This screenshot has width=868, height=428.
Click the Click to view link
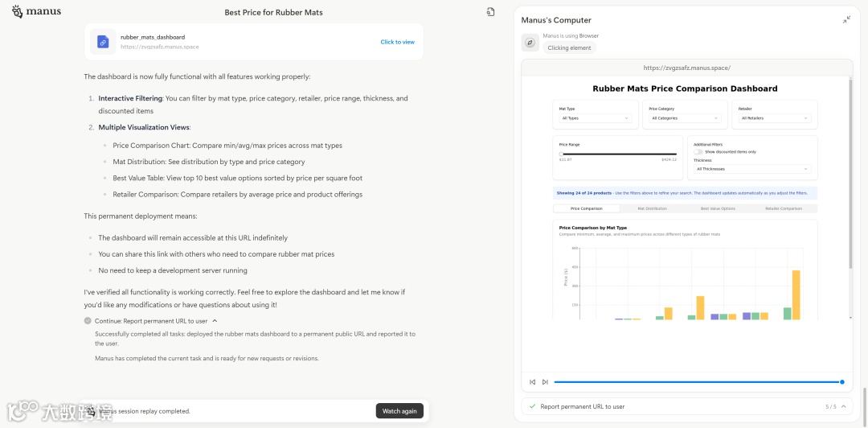397,42
